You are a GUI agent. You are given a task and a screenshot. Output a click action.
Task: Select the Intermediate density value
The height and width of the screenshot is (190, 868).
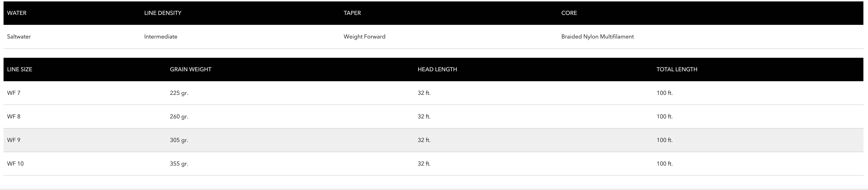coord(161,36)
